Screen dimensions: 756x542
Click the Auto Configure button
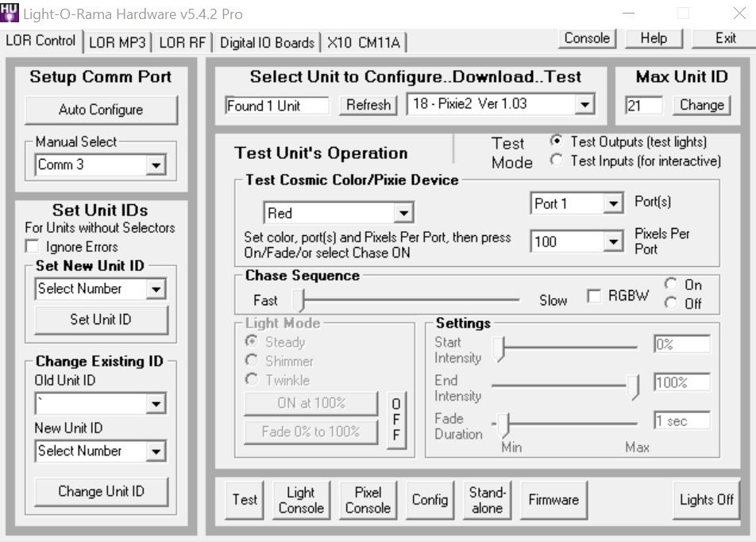(x=101, y=110)
